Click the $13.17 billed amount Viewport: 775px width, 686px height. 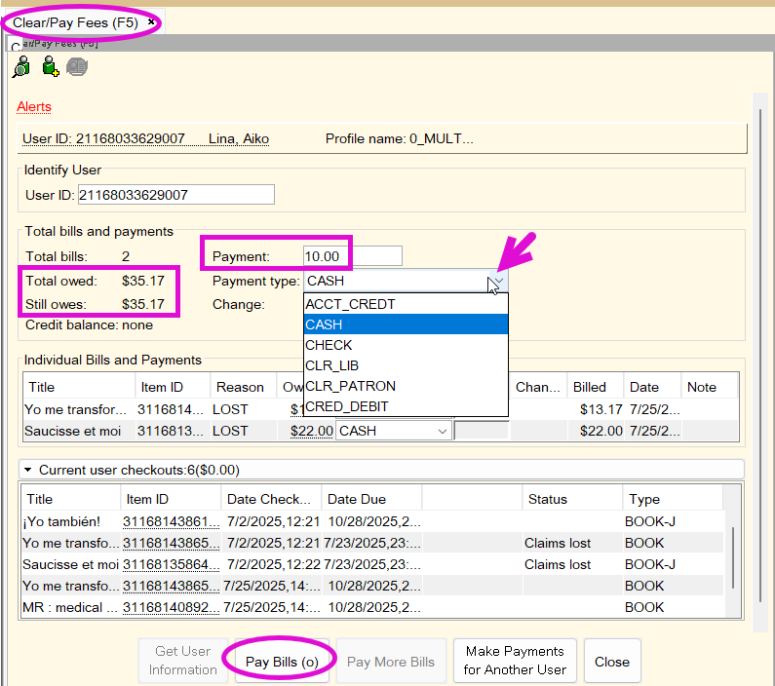tap(601, 409)
